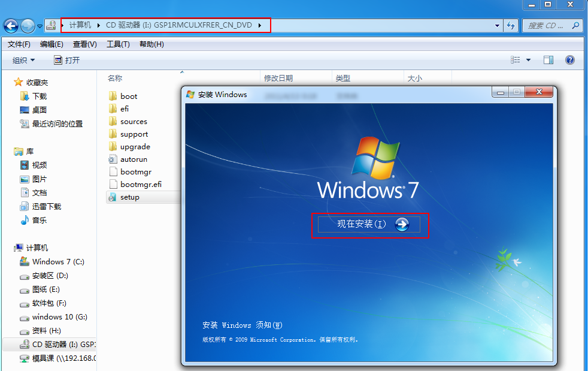This screenshot has height=371, width=588.
Task: Select the 迅雷下载 library item
Action: click(46, 207)
